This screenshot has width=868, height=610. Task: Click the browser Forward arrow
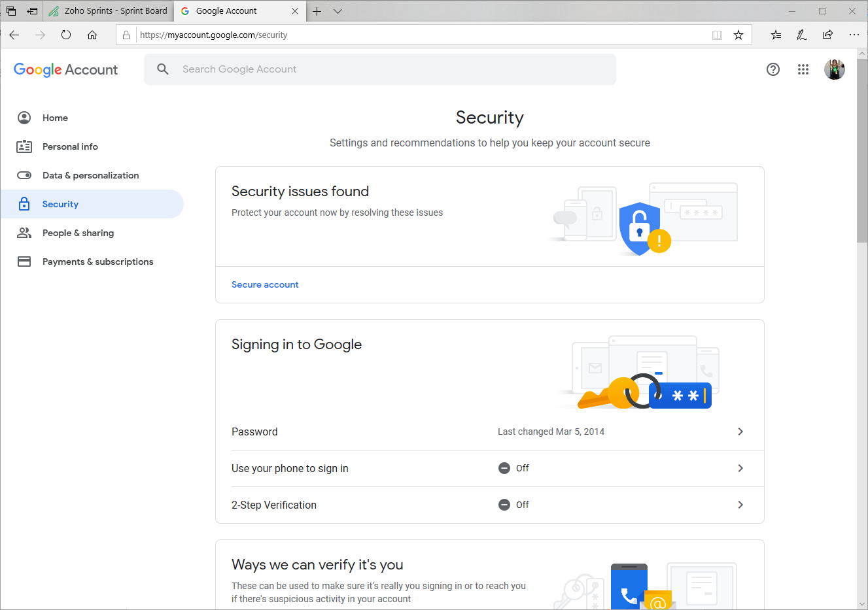click(x=41, y=35)
